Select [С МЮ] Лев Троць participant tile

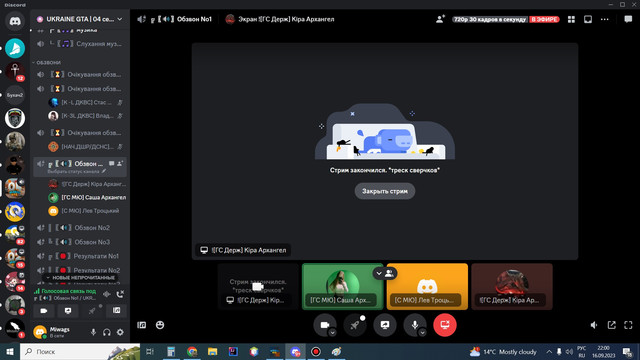click(427, 287)
